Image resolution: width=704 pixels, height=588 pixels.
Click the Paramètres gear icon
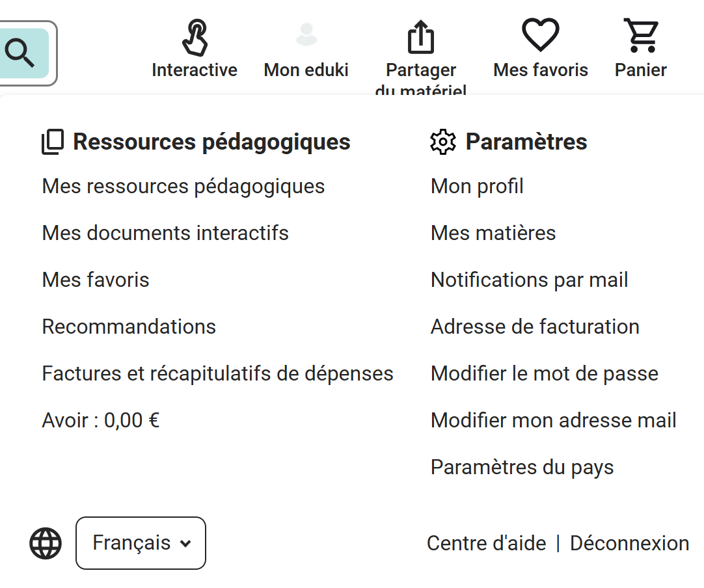point(443,142)
